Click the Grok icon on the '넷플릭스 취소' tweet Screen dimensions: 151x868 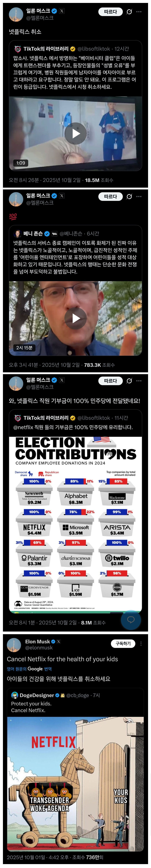[129, 12]
